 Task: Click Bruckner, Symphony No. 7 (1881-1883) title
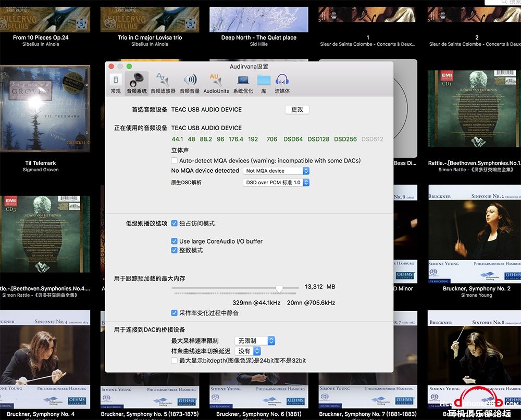(x=367, y=414)
